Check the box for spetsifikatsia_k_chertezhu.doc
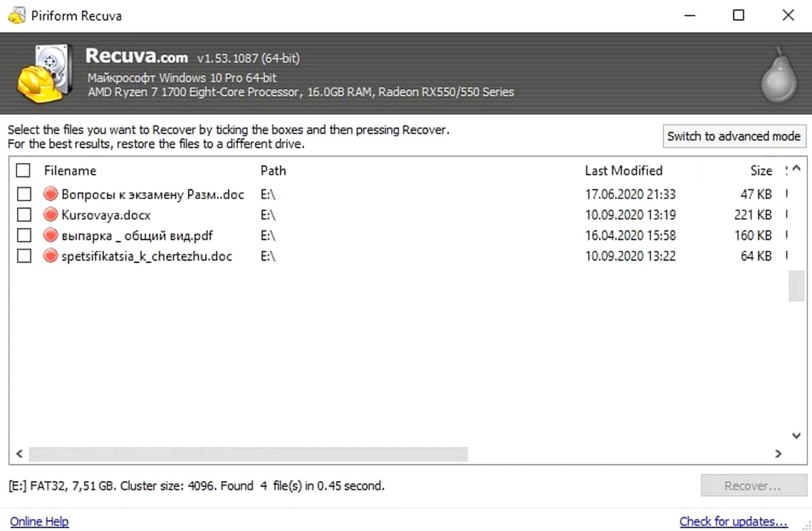The height and width of the screenshot is (531, 812). (24, 256)
